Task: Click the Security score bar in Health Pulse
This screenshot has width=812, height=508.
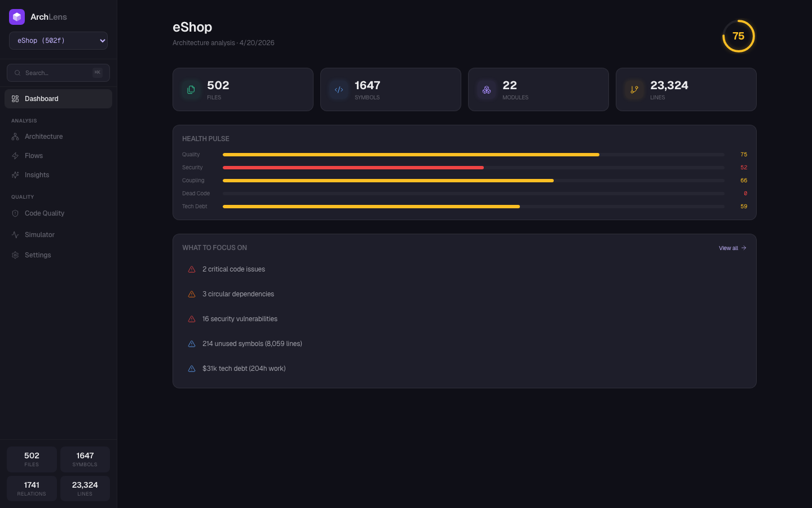Action: point(353,167)
